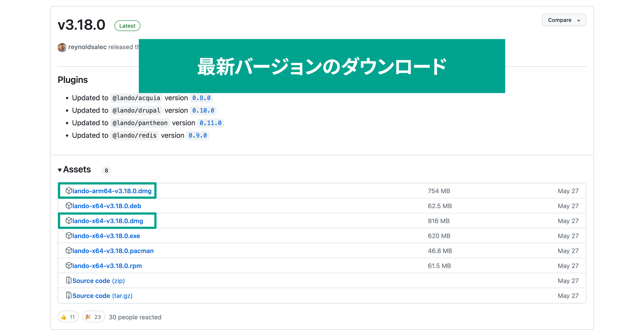Download Source code (tar.gz)
Screen dimensions: 644x335
(x=102, y=295)
